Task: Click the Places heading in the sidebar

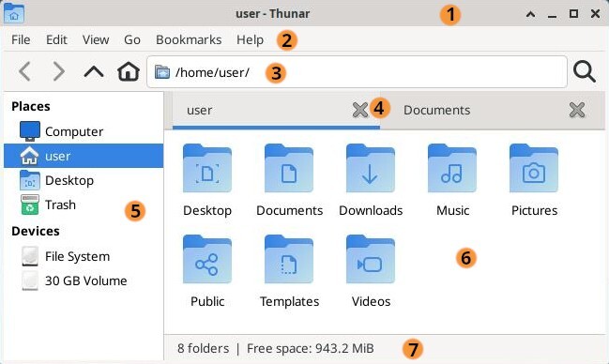Action: [31, 106]
